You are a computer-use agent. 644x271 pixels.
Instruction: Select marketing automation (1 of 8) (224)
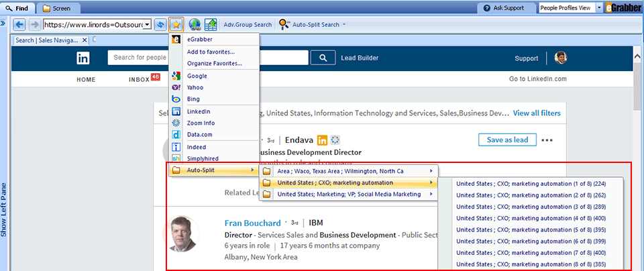tap(531, 184)
